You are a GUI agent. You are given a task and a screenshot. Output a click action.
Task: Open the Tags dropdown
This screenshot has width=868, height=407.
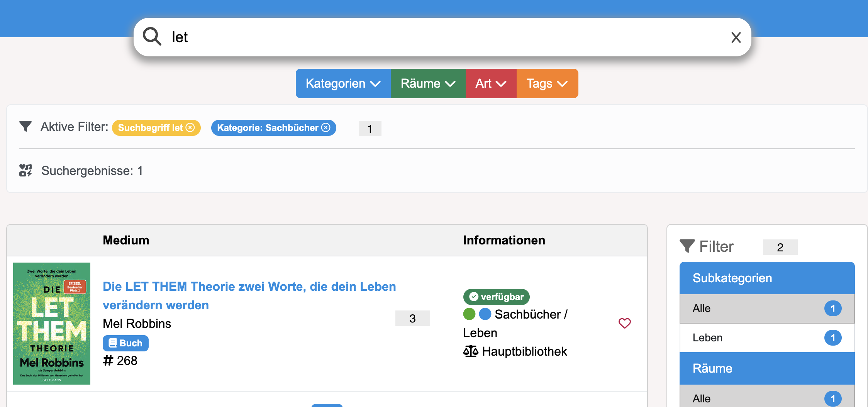pos(546,83)
